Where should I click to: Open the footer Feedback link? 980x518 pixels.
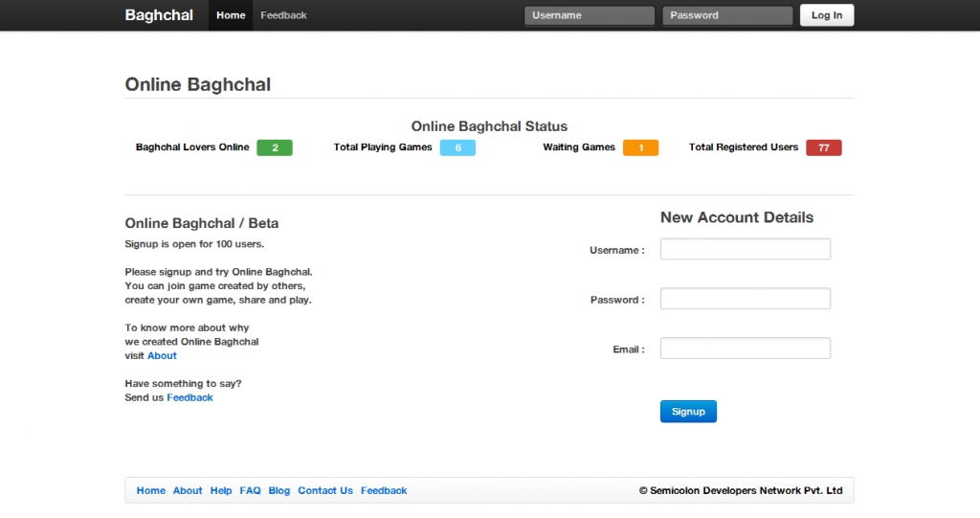coord(384,490)
